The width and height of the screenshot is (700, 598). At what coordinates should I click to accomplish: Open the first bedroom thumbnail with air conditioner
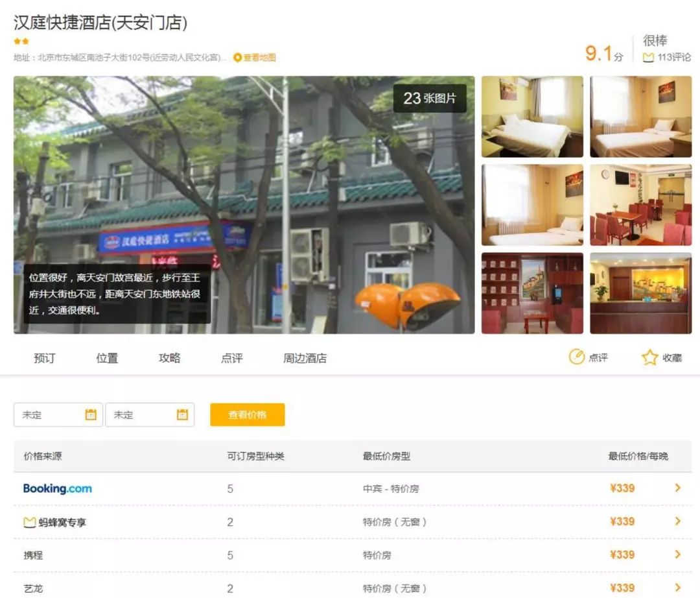pos(532,117)
